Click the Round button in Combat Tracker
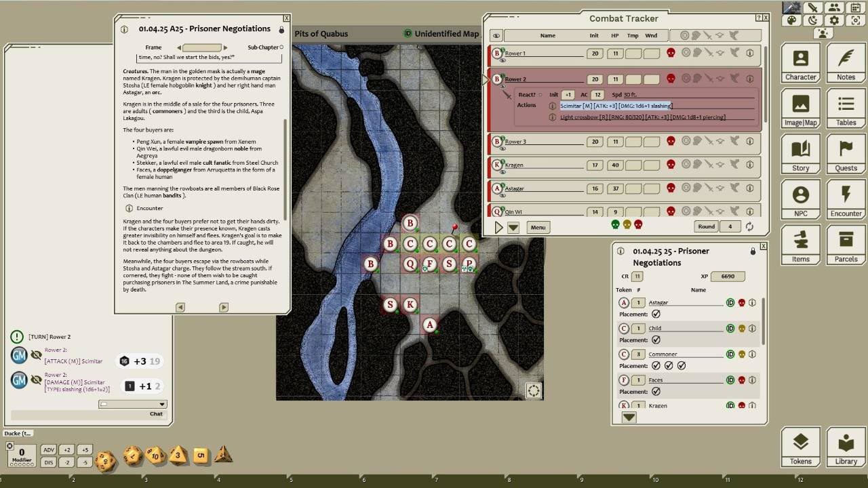 coord(707,226)
